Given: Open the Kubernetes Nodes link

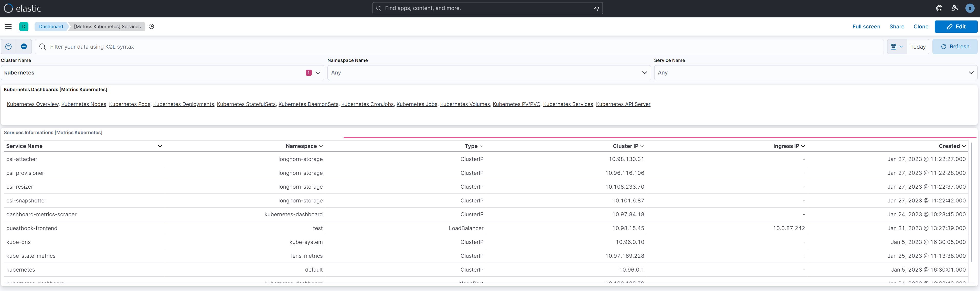Looking at the screenshot, I should click(84, 104).
